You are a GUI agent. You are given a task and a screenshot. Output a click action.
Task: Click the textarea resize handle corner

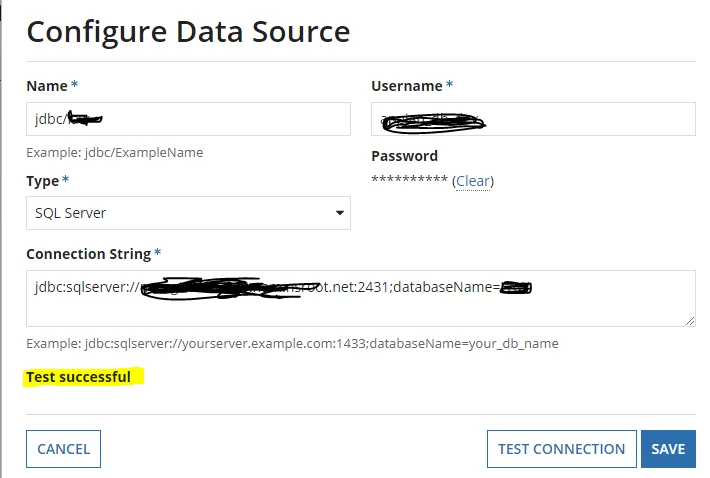click(690, 321)
